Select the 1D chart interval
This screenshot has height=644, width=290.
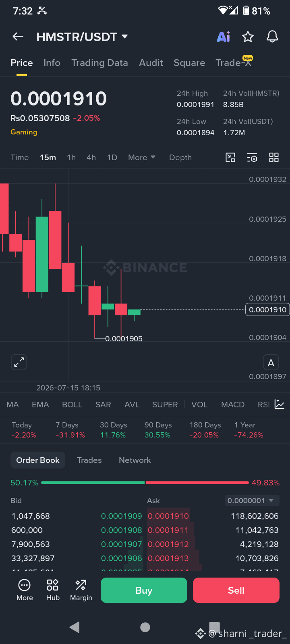coord(112,157)
